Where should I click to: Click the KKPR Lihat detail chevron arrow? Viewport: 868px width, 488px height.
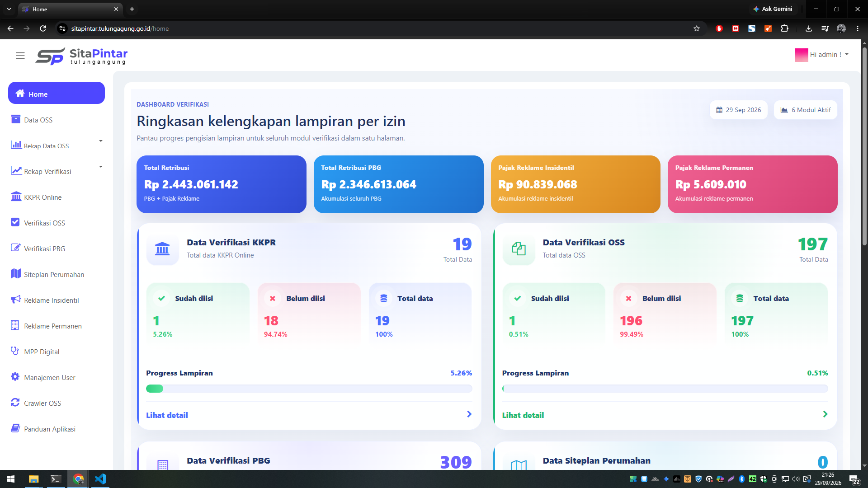click(x=469, y=414)
